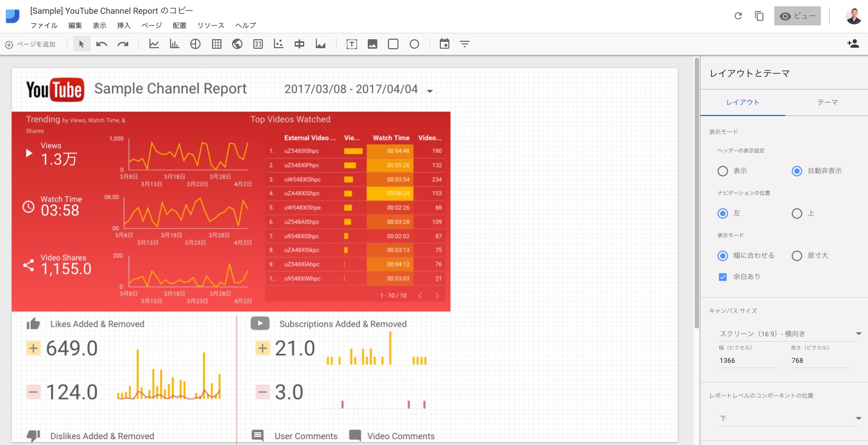Image resolution: width=868 pixels, height=445 pixels.
Task: Insert a bullet chart
Action: coord(299,44)
